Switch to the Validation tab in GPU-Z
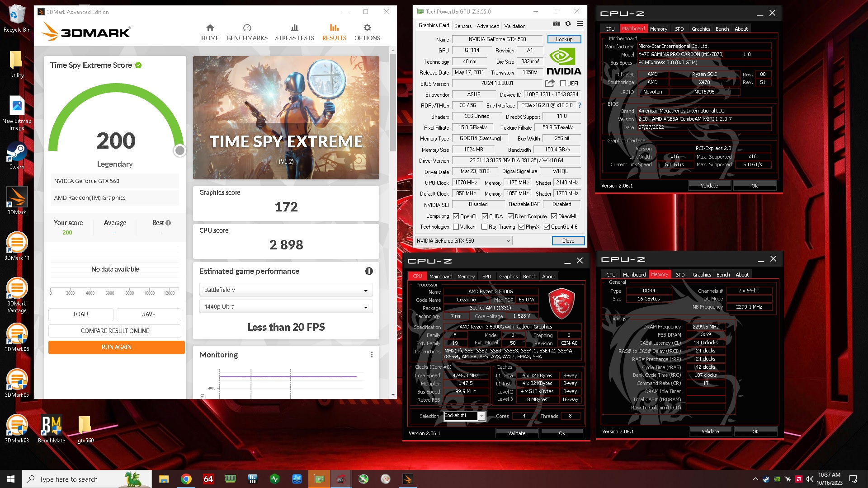The height and width of the screenshot is (488, 868). (515, 26)
